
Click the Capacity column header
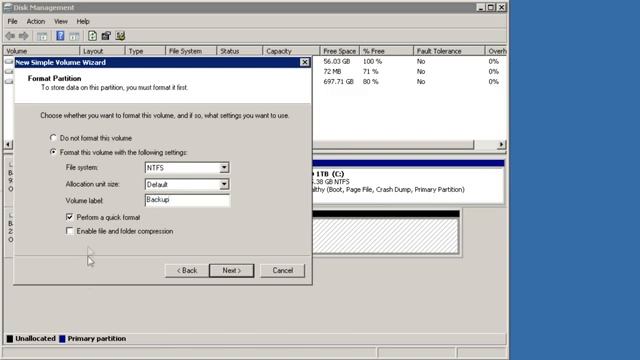click(291, 51)
